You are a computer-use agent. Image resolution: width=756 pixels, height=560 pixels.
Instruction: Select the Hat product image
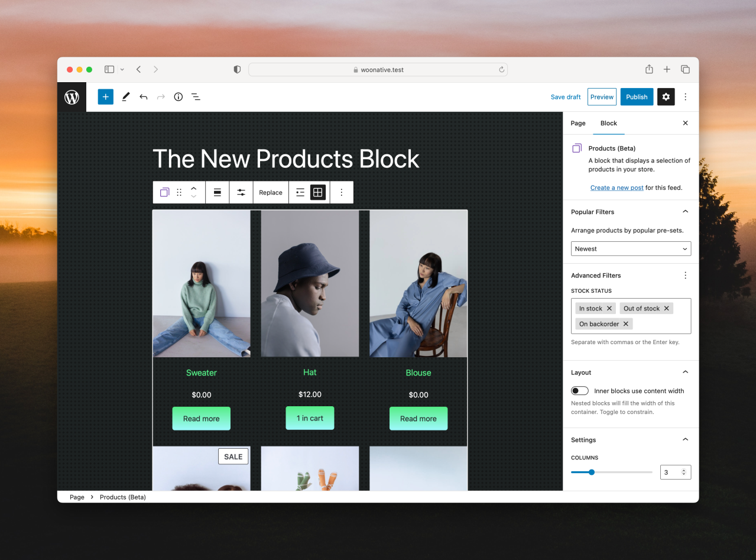(x=310, y=283)
